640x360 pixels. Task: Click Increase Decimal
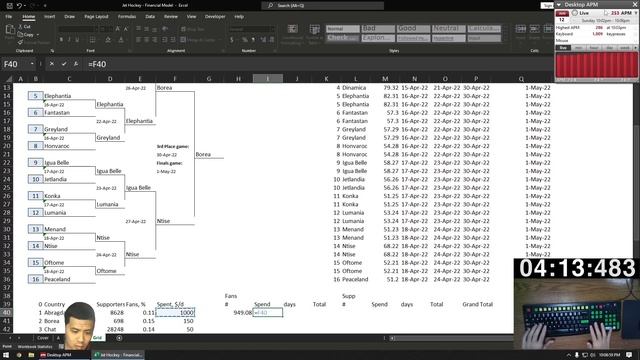263,40
